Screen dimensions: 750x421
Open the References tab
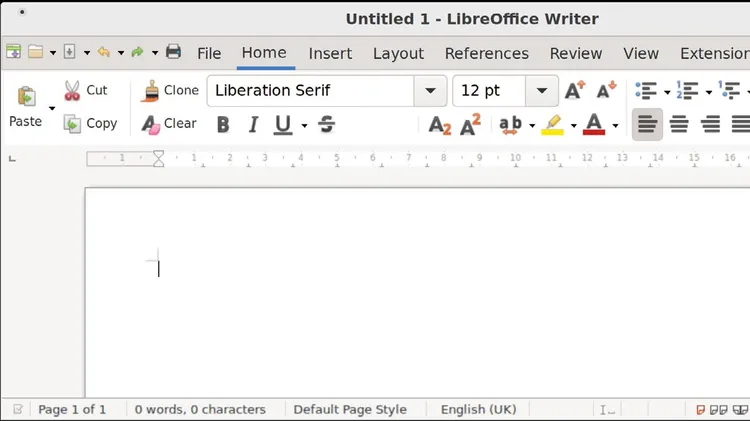click(486, 53)
